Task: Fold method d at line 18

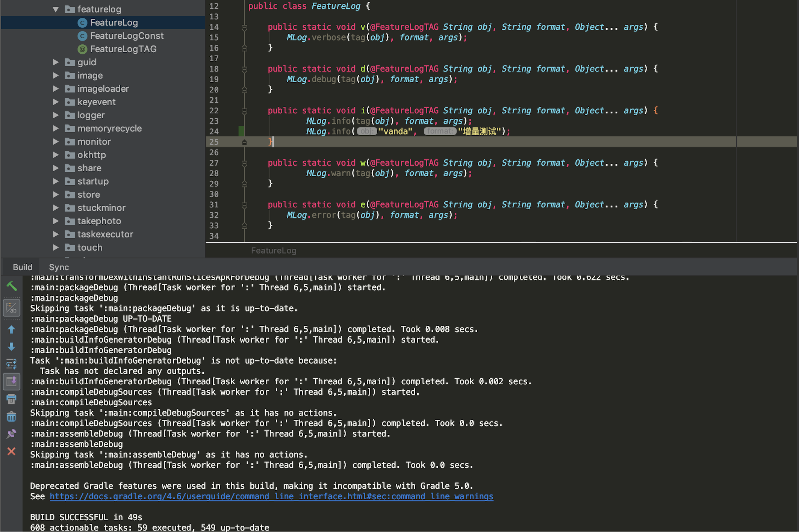Action: (x=244, y=69)
